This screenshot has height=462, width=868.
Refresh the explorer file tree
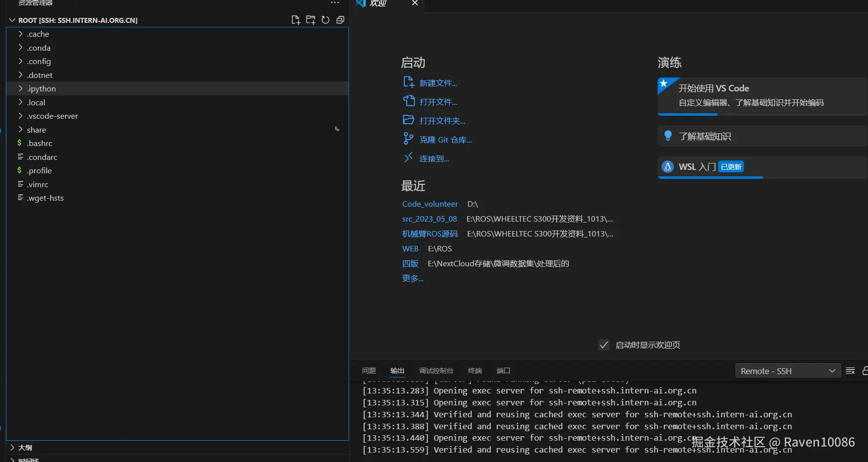pyautogui.click(x=326, y=20)
